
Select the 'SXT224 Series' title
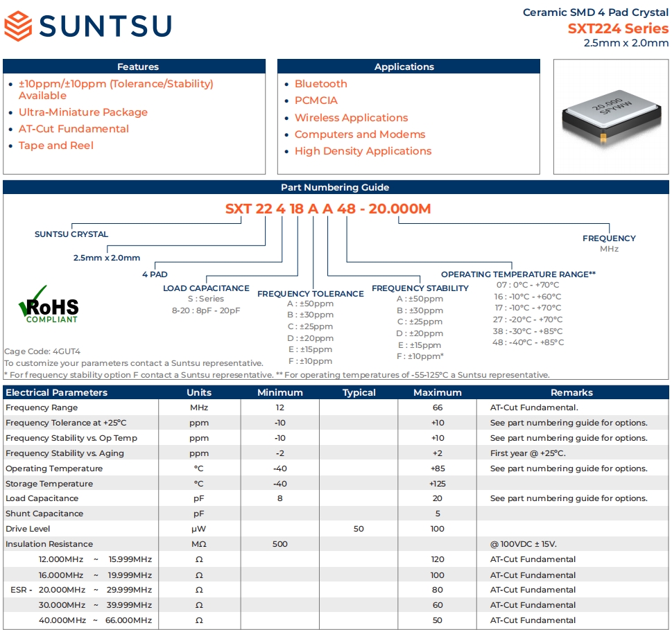(x=618, y=28)
